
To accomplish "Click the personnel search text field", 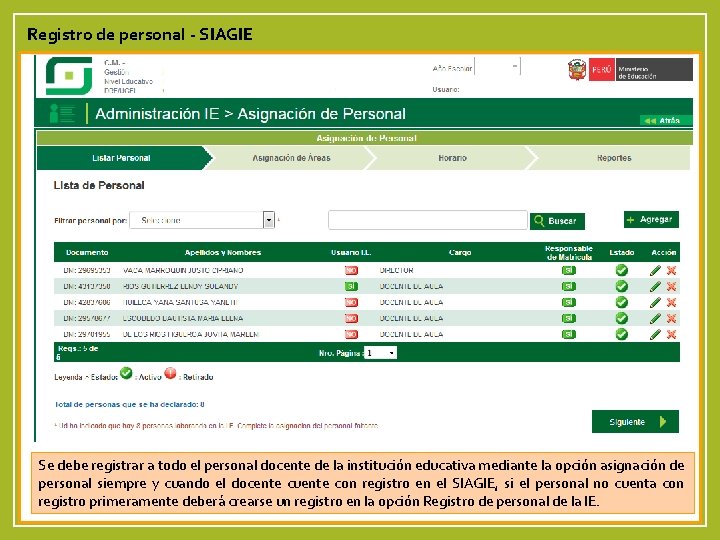I will [x=428, y=220].
